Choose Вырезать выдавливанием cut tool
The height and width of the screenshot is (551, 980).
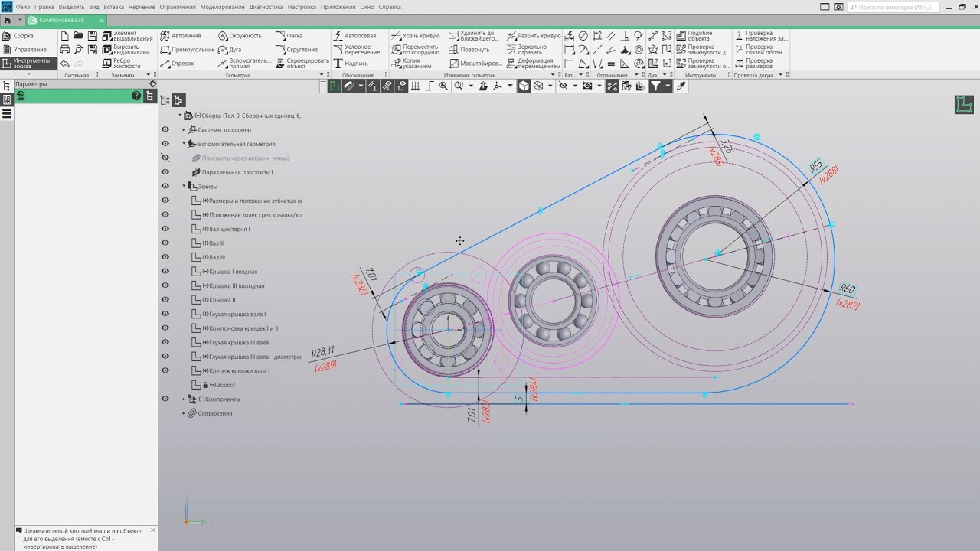[x=127, y=50]
